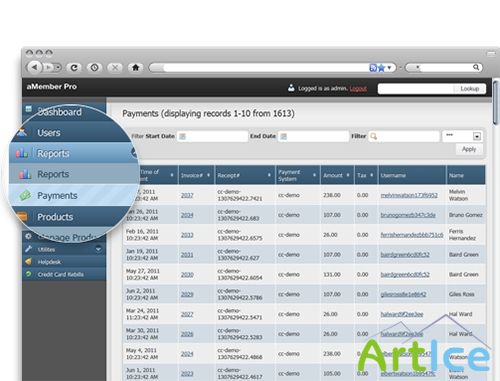Click the green Payments money icon
The width and height of the screenshot is (500, 381).
[x=25, y=195]
